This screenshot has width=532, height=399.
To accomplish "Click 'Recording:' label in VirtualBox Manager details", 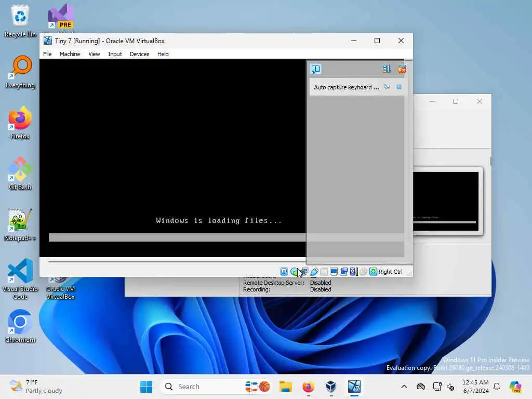I will point(257,289).
